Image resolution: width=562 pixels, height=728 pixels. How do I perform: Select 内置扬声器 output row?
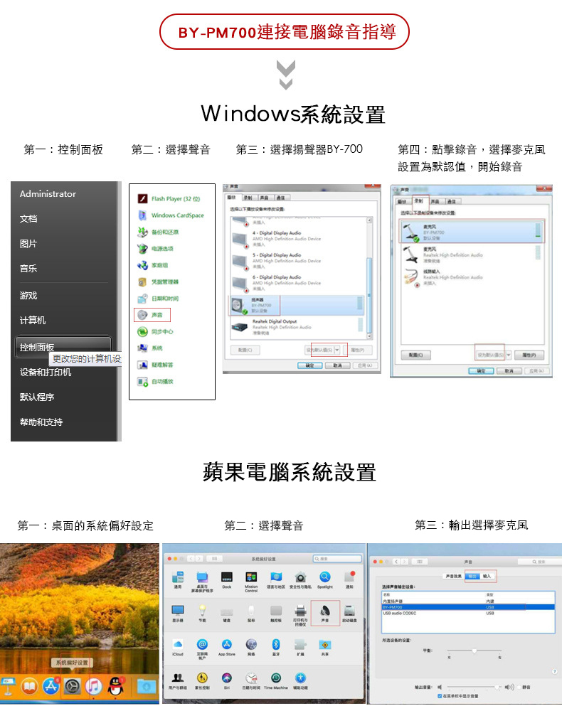click(468, 601)
